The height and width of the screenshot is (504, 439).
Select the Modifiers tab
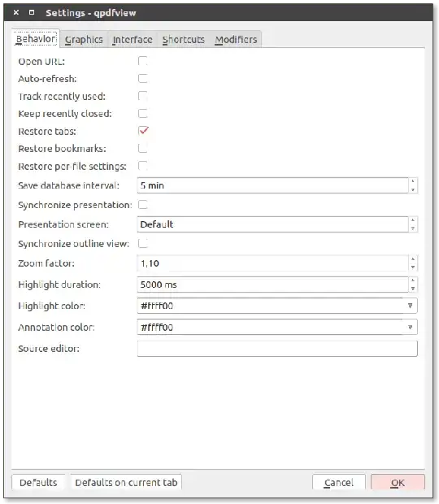point(236,40)
